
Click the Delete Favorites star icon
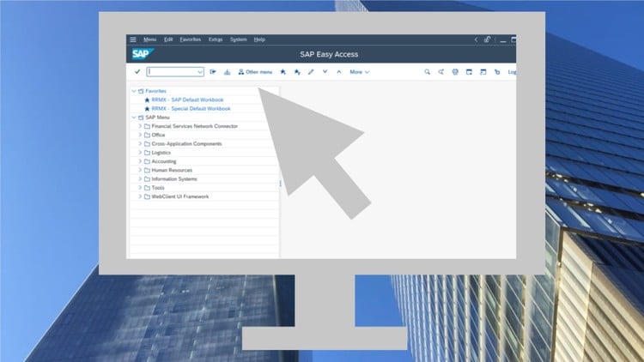[x=296, y=72]
